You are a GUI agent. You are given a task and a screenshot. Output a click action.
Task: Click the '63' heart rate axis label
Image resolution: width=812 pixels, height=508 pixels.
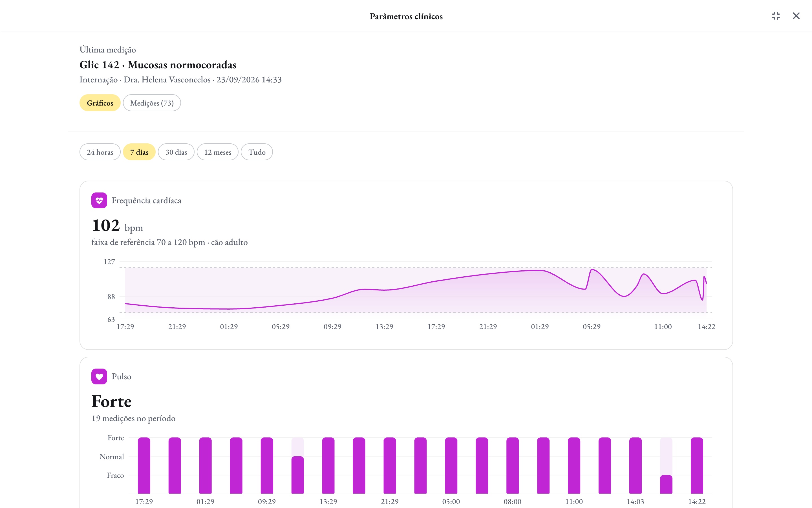click(111, 319)
